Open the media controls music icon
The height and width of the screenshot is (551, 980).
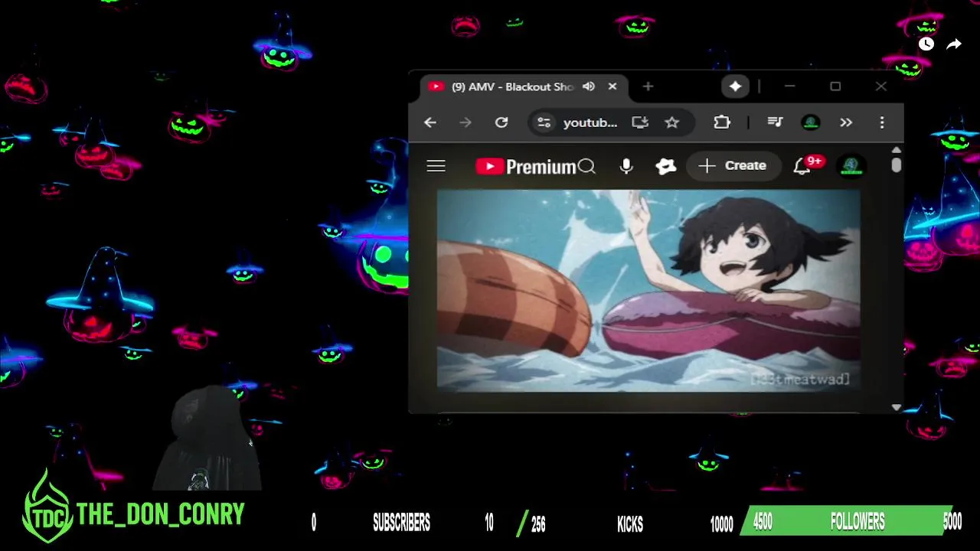(x=775, y=122)
